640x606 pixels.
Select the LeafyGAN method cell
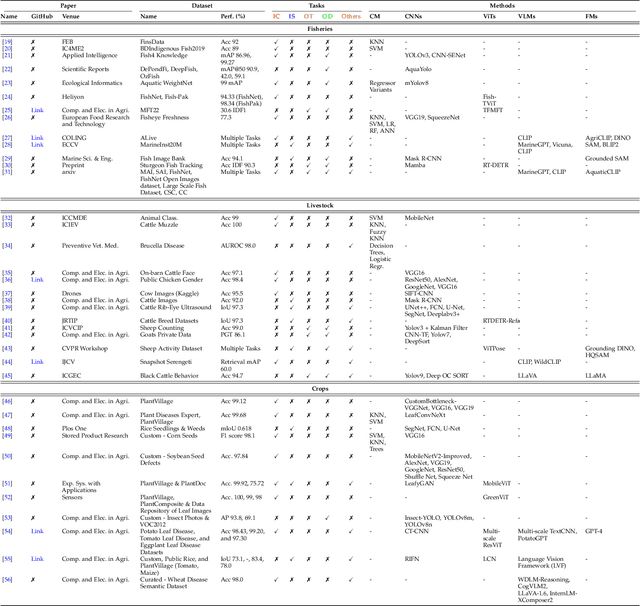click(x=419, y=483)
